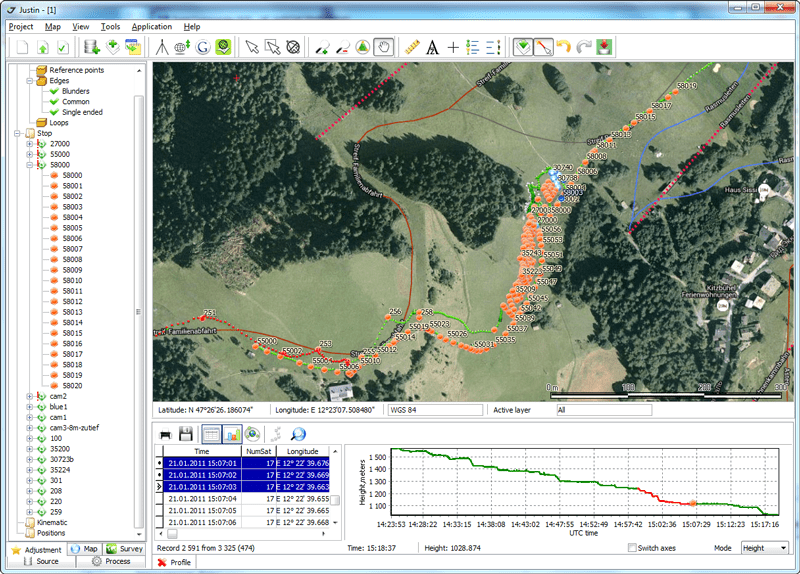Enable the Switch axes checkbox
The height and width of the screenshot is (574, 800).
point(632,548)
